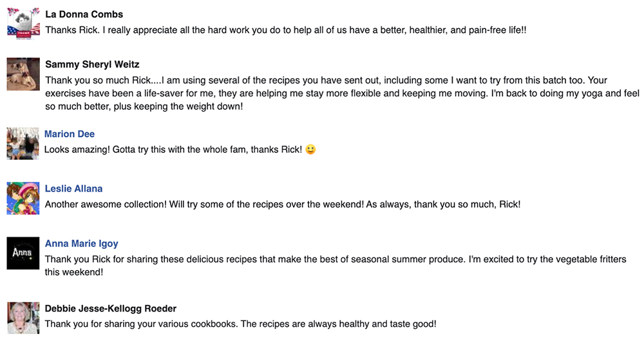644x345 pixels.
Task: Open the black Anna avatar thumbnail
Action: click(x=23, y=253)
